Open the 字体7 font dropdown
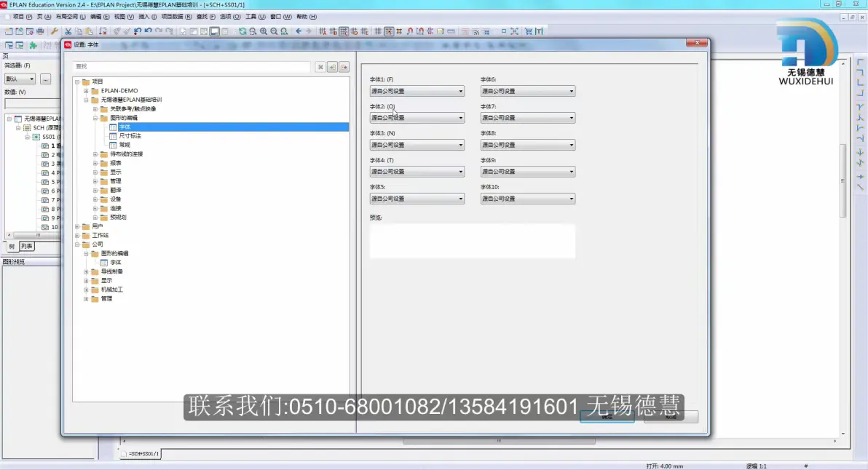 527,118
